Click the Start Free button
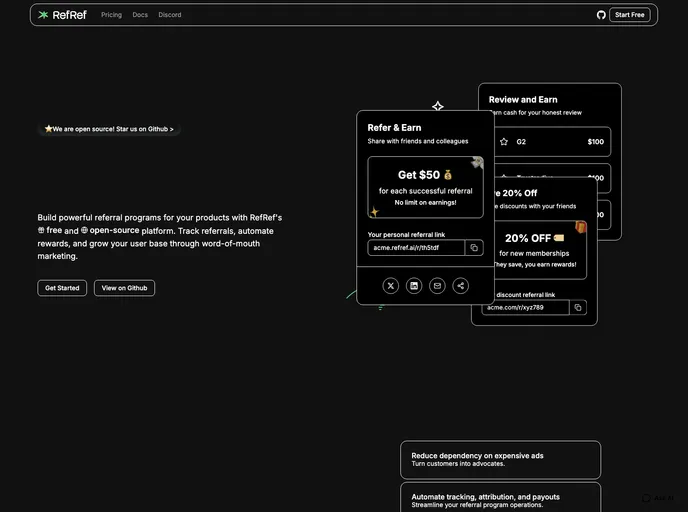This screenshot has width=688, height=512. pyautogui.click(x=630, y=15)
